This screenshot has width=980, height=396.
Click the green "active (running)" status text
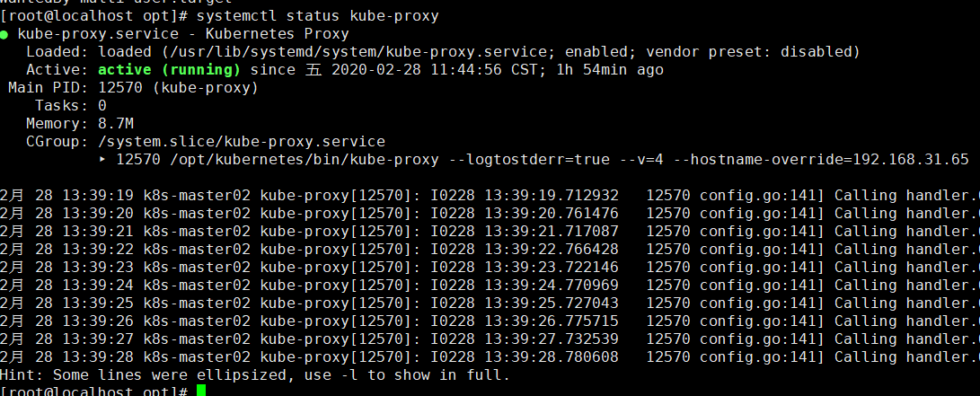(170, 70)
